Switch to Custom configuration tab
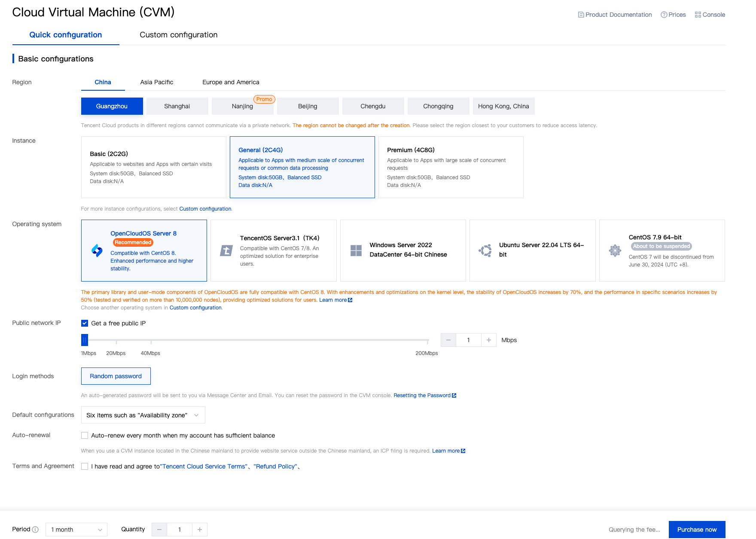The height and width of the screenshot is (539, 756). pyautogui.click(x=179, y=35)
